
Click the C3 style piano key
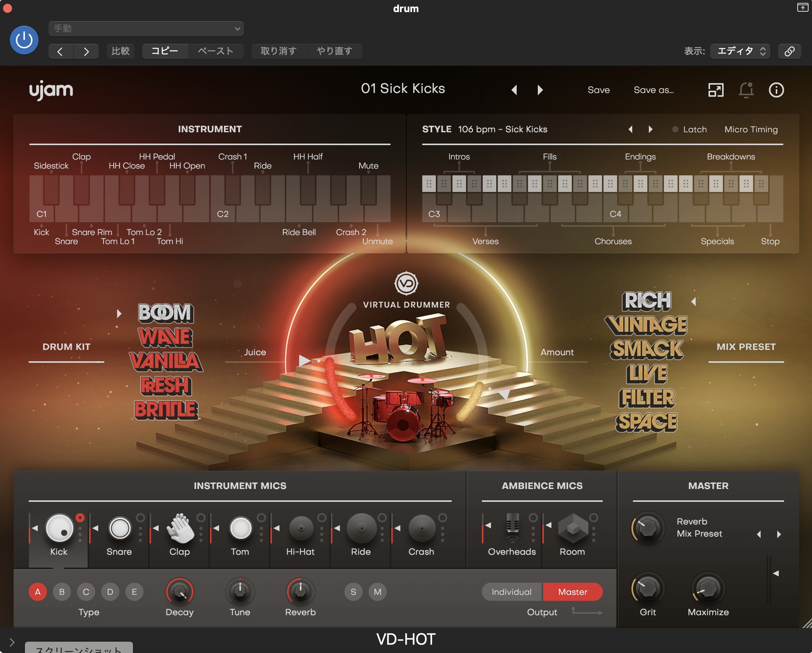point(434,214)
